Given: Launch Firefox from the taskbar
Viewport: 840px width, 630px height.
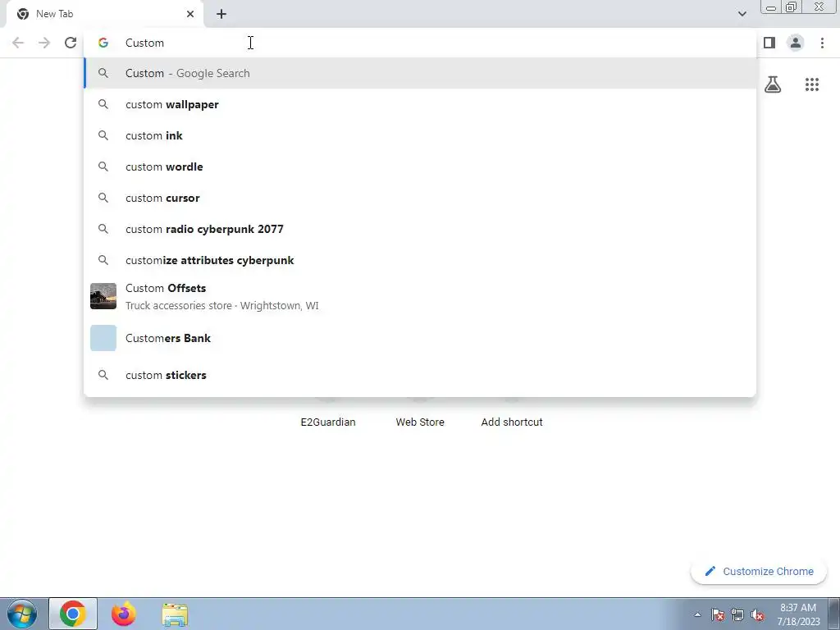Looking at the screenshot, I should pos(124,614).
